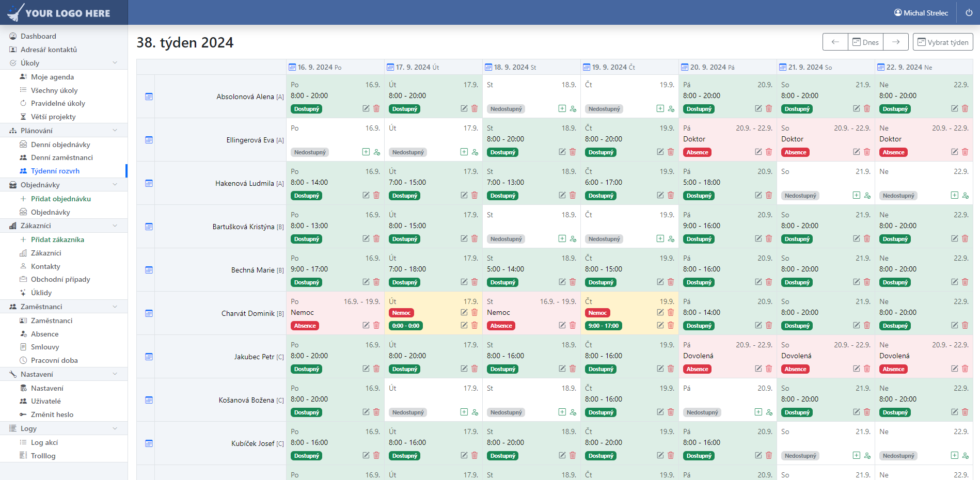Screen dimensions: 980x480
Task: Open Michal Strelec user profile
Action: tap(921, 13)
